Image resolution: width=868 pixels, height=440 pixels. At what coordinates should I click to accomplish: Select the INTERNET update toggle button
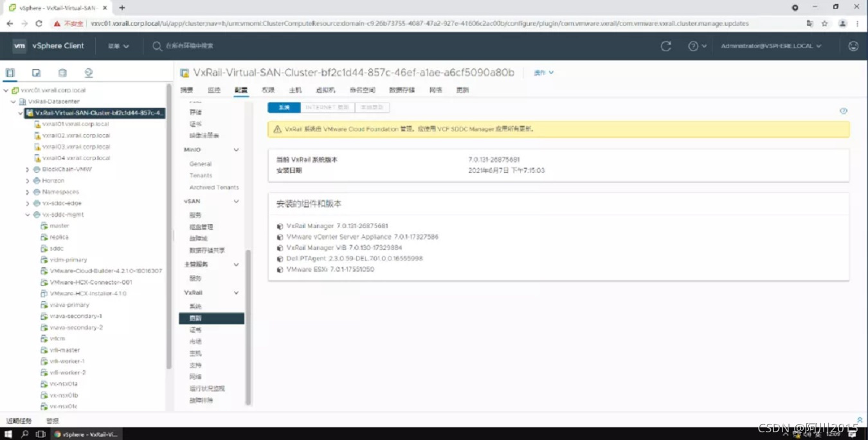tap(327, 107)
